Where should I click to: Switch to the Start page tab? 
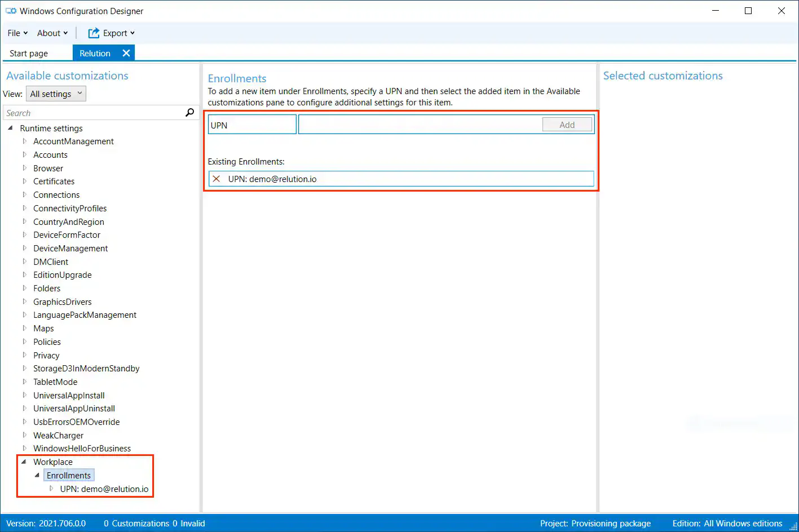pyautogui.click(x=28, y=52)
